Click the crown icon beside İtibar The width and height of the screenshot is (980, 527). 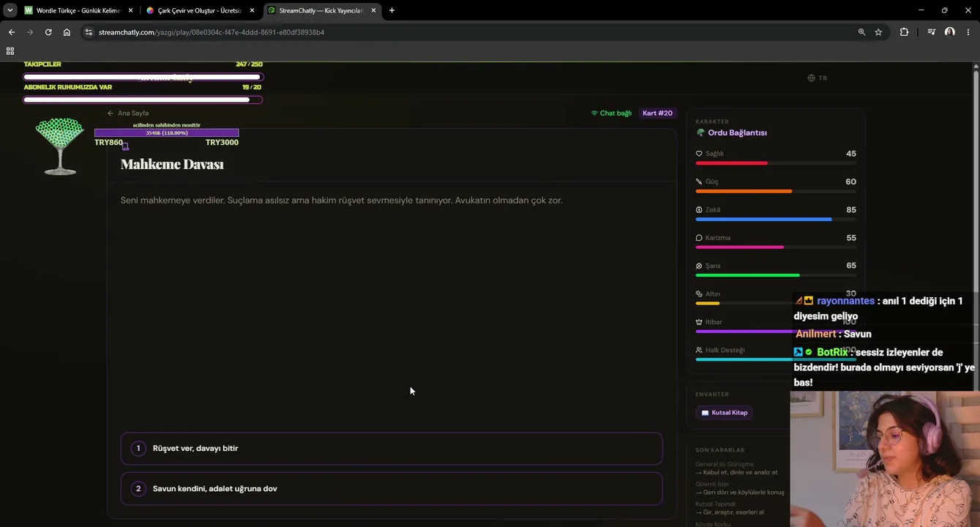click(x=699, y=322)
